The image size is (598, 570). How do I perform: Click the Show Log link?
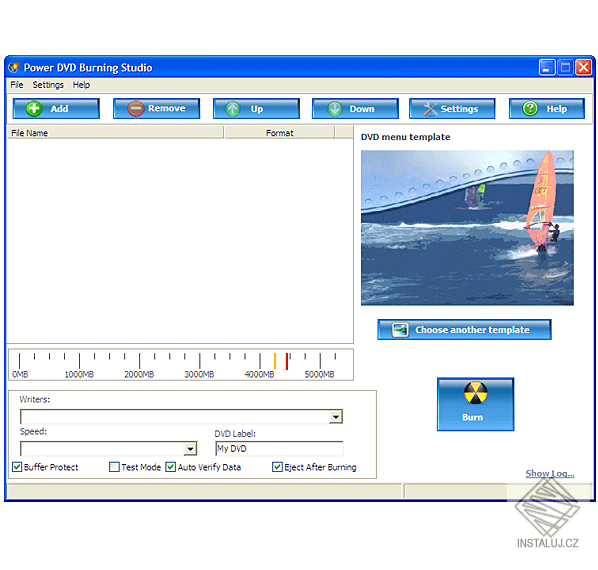coord(550,474)
